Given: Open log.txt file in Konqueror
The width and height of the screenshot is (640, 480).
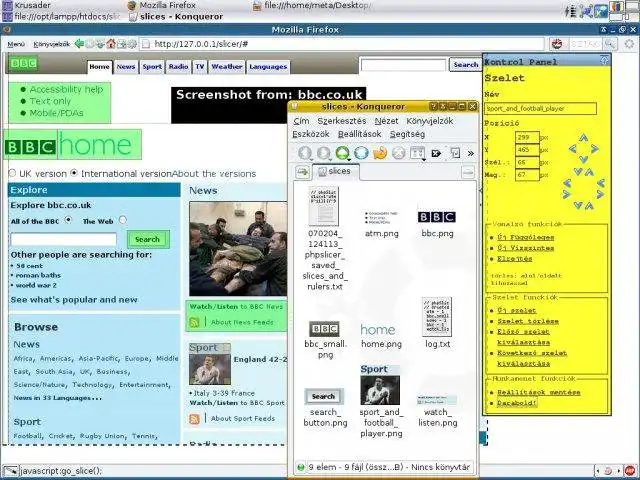Looking at the screenshot, I should (437, 322).
